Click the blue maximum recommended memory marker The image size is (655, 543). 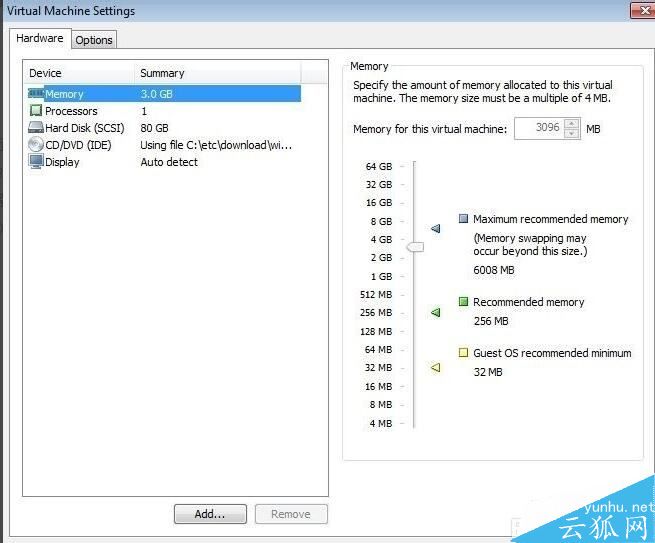[x=435, y=228]
